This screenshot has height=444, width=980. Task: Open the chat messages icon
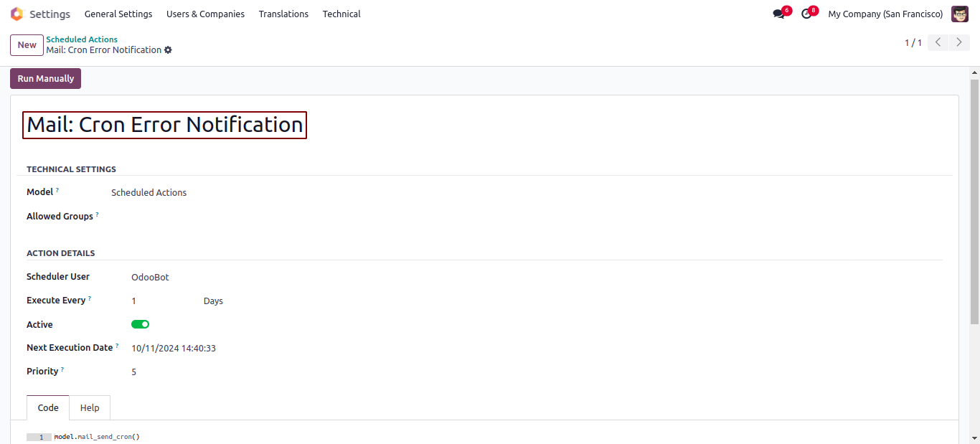pyautogui.click(x=778, y=14)
